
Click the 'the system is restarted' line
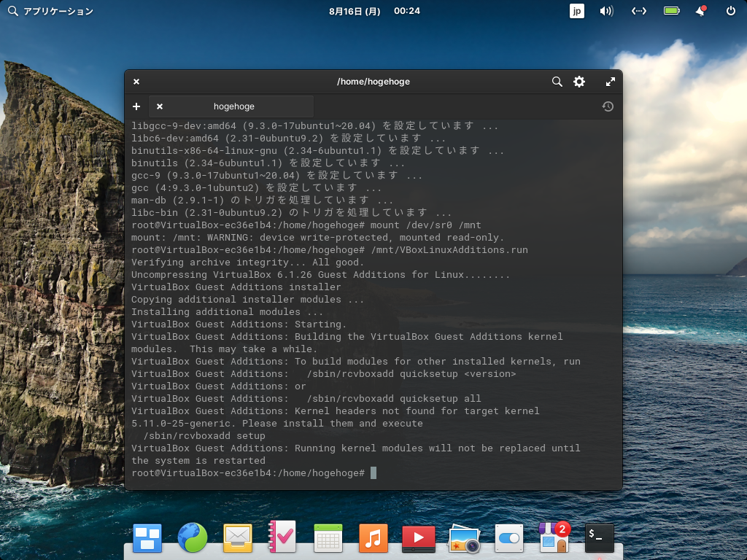pos(198,461)
